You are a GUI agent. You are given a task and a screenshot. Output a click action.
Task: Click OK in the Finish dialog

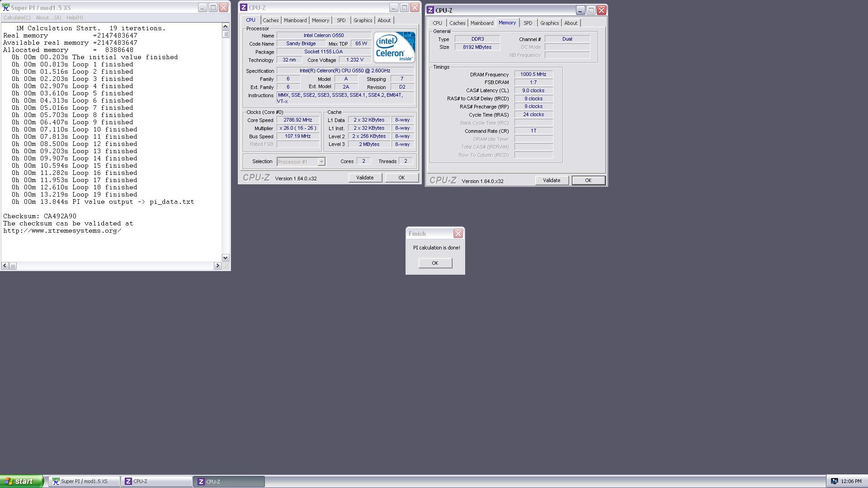(435, 263)
